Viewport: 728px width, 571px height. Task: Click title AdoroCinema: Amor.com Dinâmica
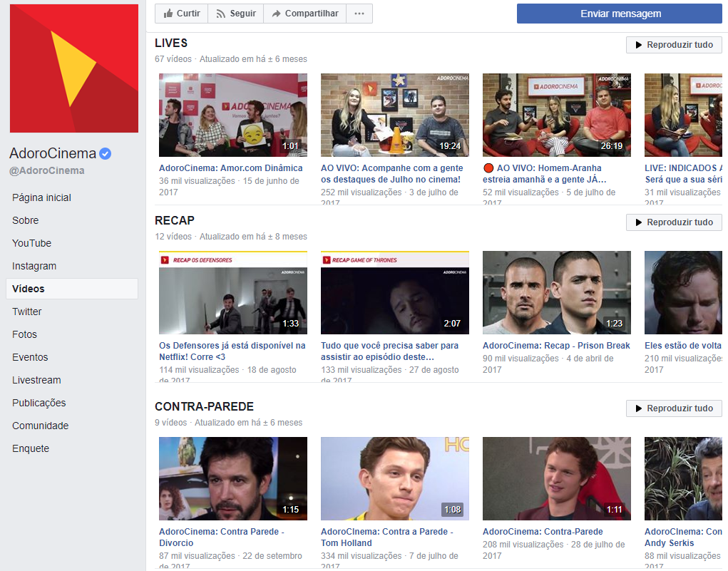(x=231, y=168)
